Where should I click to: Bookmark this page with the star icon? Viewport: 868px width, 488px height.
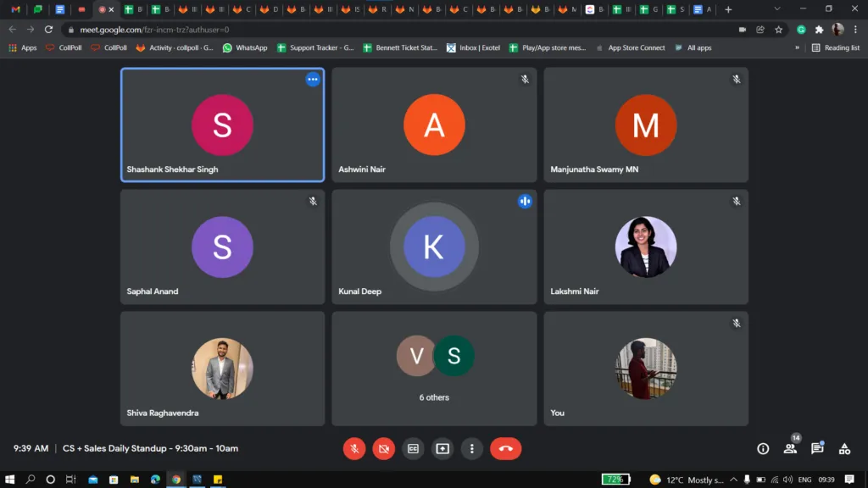coord(778,30)
